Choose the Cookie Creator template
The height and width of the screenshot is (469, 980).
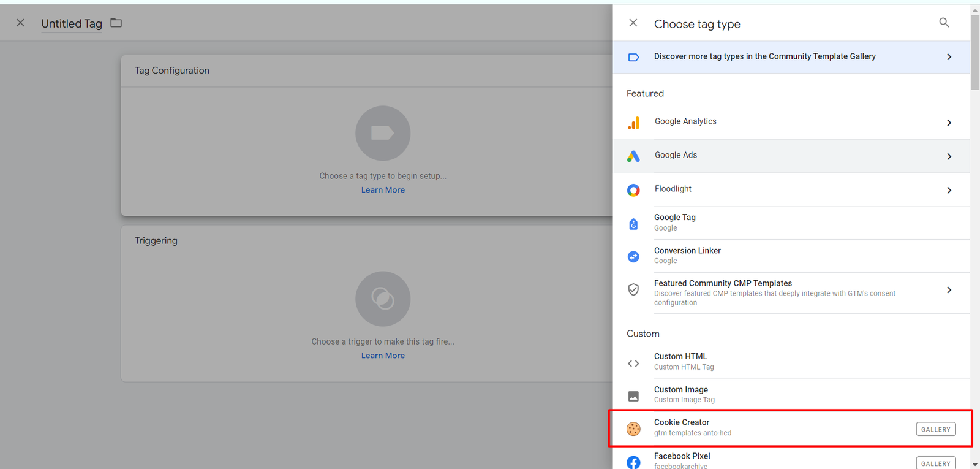(x=791, y=428)
